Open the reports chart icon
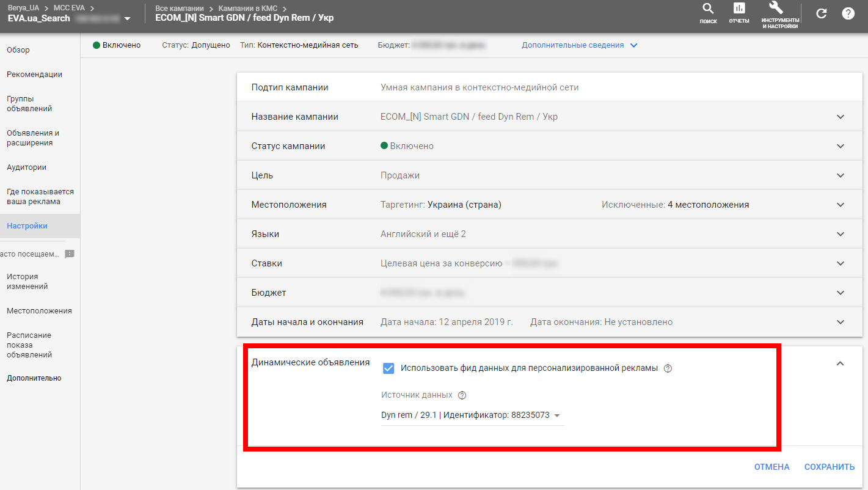868x490 pixels. [x=739, y=9]
